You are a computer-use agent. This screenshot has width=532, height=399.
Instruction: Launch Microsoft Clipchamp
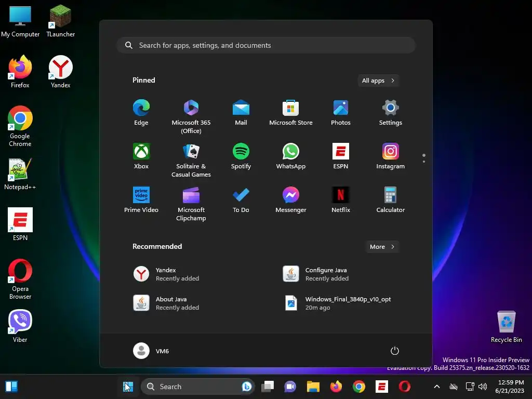pyautogui.click(x=191, y=204)
